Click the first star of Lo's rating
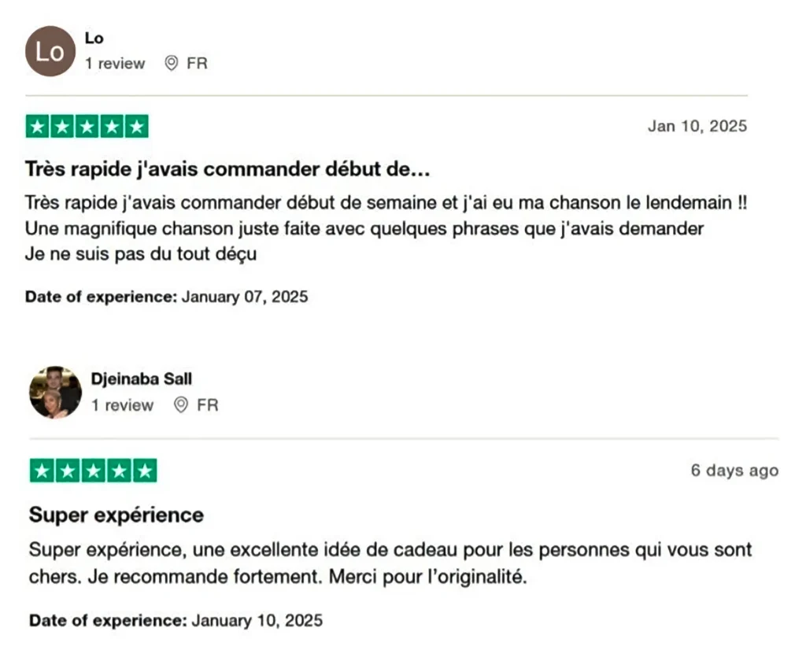 (x=38, y=127)
